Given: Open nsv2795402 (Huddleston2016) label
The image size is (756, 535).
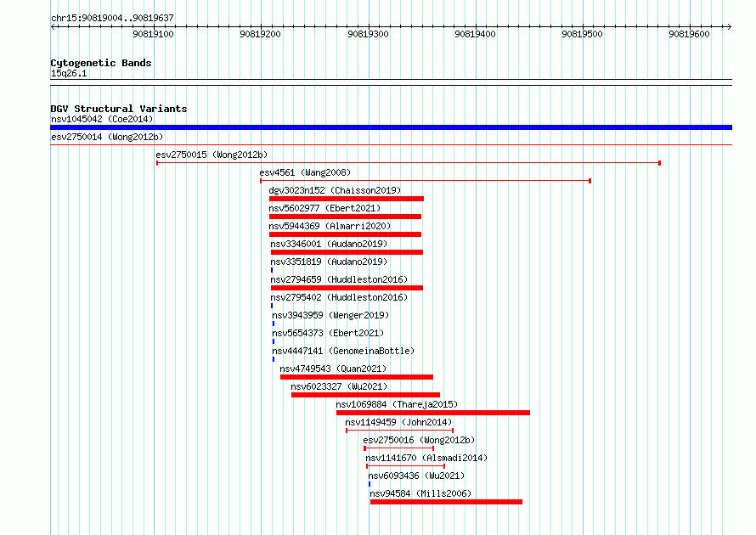Looking at the screenshot, I should pyautogui.click(x=339, y=297).
